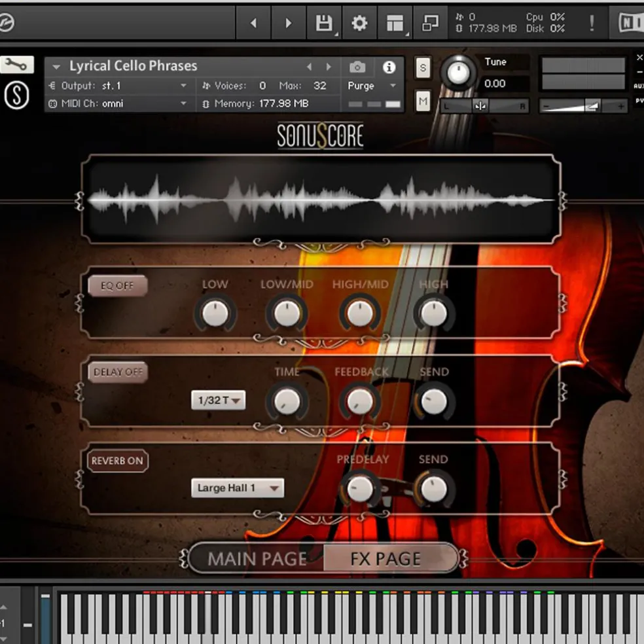The width and height of the screenshot is (644, 644).
Task: Open the Large Hall 1 reverb dropdown
Action: [x=238, y=488]
